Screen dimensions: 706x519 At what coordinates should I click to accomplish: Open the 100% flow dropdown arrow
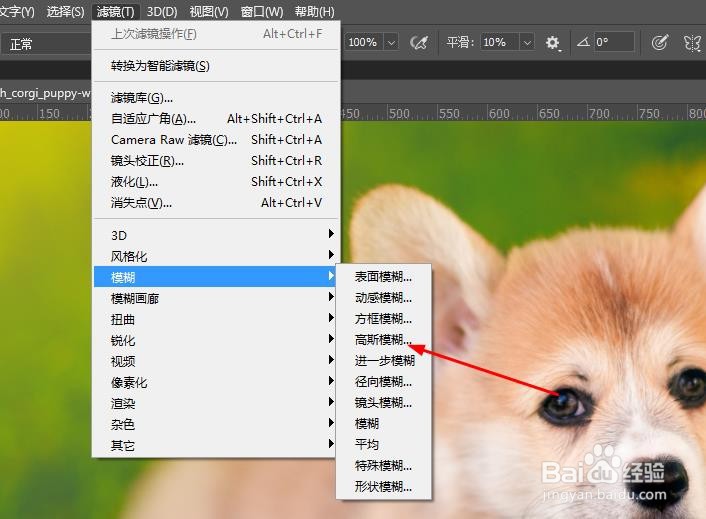pos(391,43)
